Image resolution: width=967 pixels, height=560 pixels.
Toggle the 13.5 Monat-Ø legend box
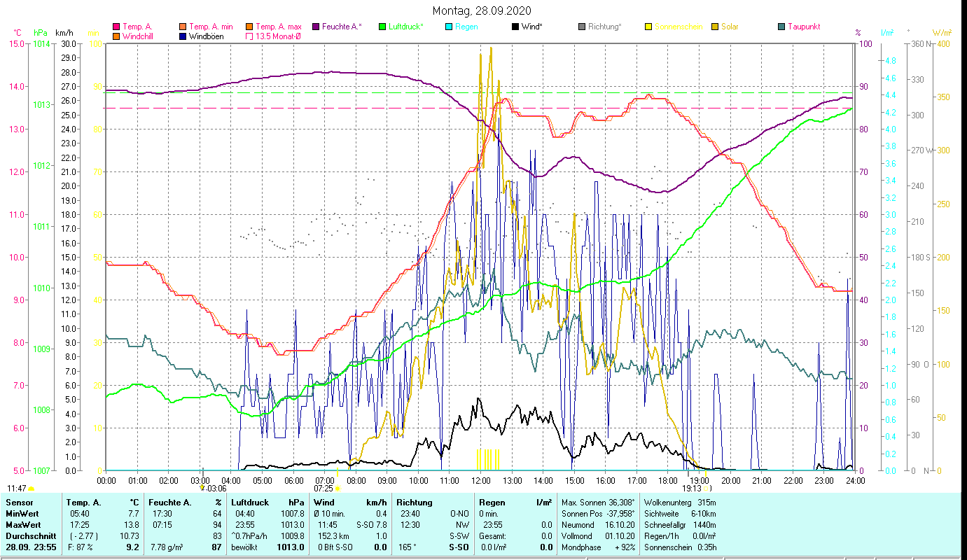[x=249, y=36]
